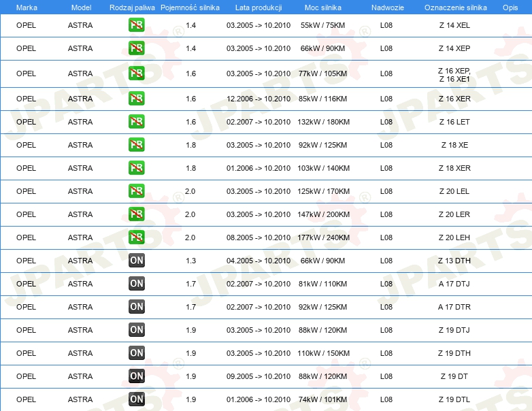Select engine code A 17 DTJ

coord(454,283)
